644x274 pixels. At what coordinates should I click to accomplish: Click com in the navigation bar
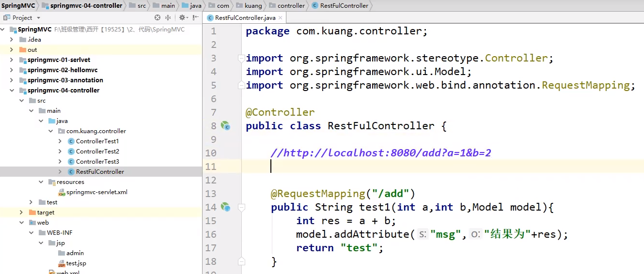pyautogui.click(x=223, y=6)
